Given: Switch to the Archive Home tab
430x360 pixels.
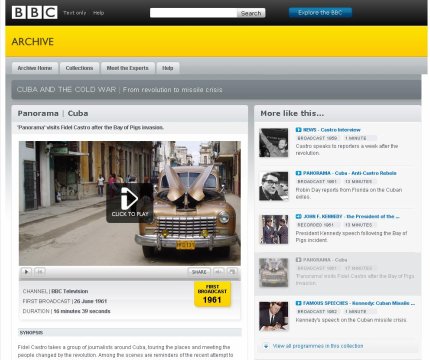Looking at the screenshot, I should click(x=35, y=68).
